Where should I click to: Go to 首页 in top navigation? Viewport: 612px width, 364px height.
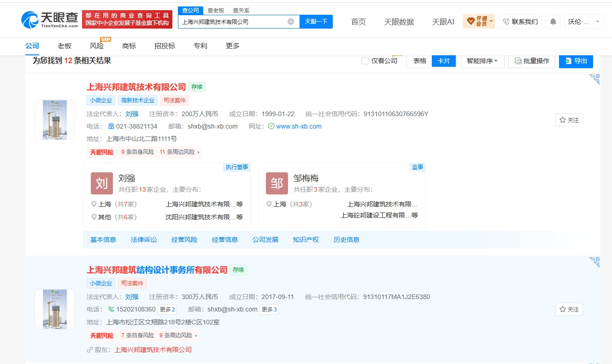point(358,22)
